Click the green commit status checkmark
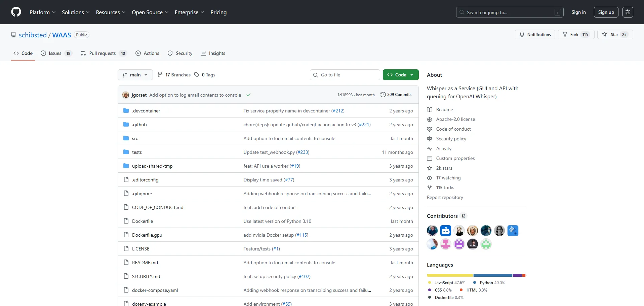Viewport: 644px width, 306px height. pyautogui.click(x=248, y=95)
